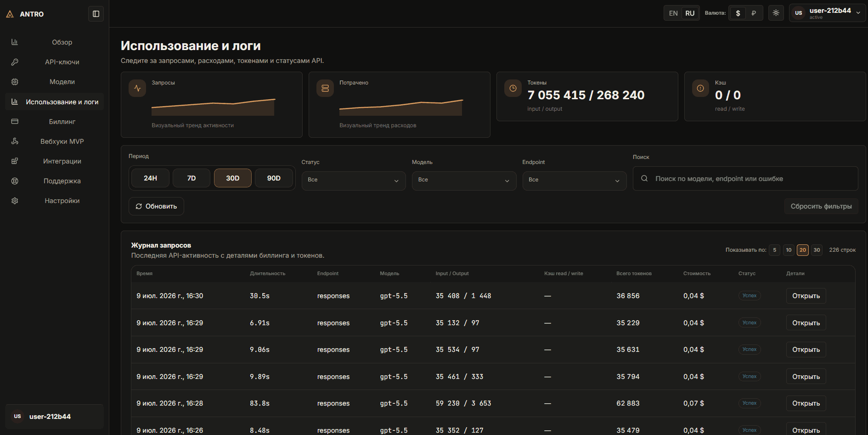
Task: Click the Настройки gear icon
Action: tap(15, 201)
